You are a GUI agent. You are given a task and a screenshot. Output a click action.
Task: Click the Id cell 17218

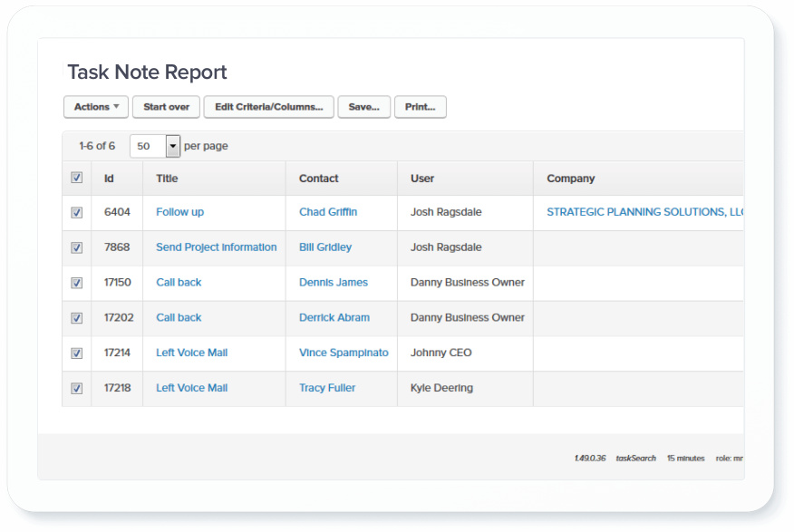118,388
